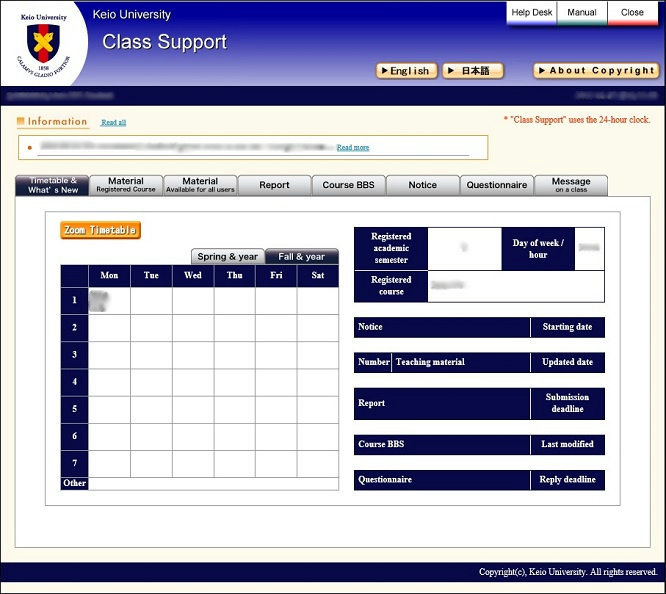The height and width of the screenshot is (594, 666).
Task: Select Message on a class tab
Action: pyautogui.click(x=570, y=185)
